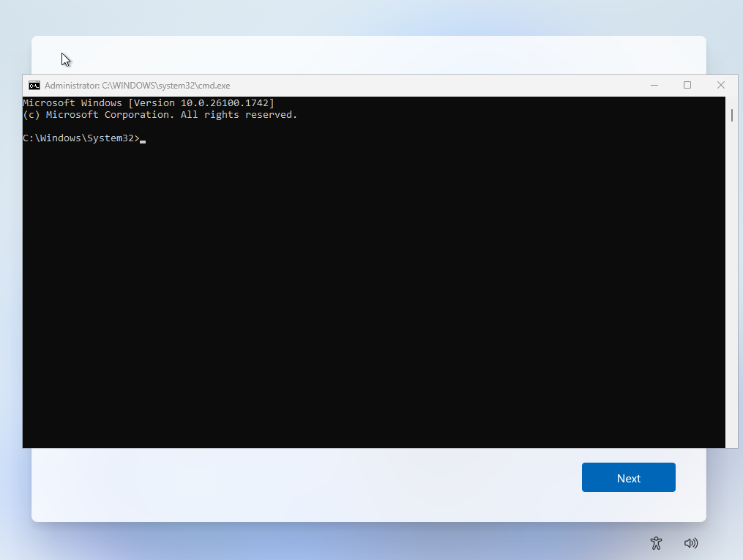743x560 pixels.
Task: Minimize the Command Prompt window
Action: tap(654, 86)
